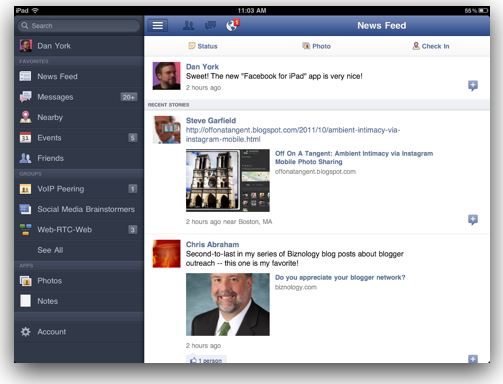Click '2 hours ago near Boston, MA' text

[x=229, y=222]
